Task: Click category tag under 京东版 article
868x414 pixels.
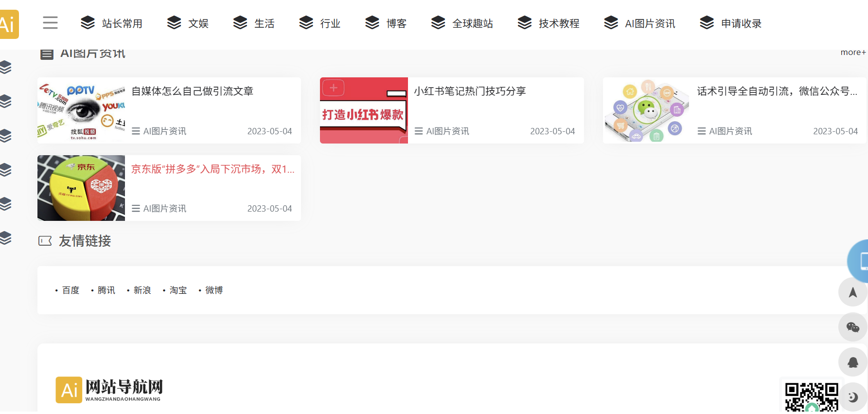Action: tap(159, 208)
